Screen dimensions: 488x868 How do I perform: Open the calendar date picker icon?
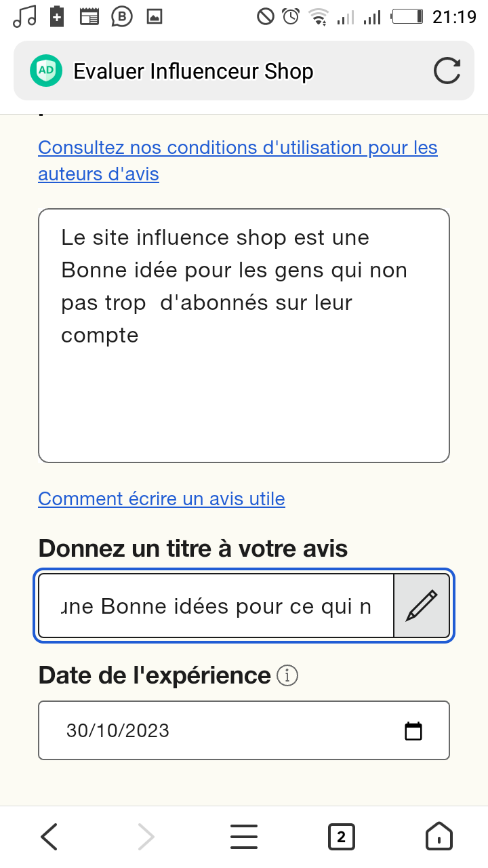tap(413, 730)
